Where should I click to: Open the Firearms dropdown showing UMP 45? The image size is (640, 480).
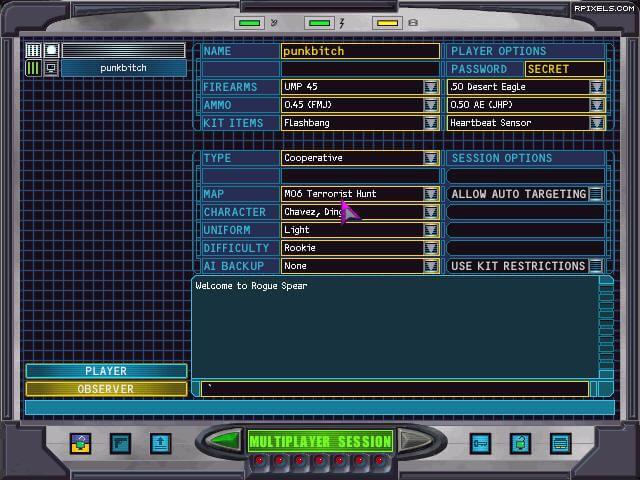(x=431, y=87)
